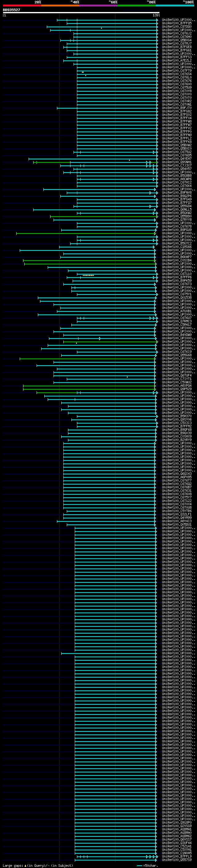Viewport: 197px width, 868px height.
Task: Click hit label UniRef100_Q55G68
Action: click(x=177, y=356)
